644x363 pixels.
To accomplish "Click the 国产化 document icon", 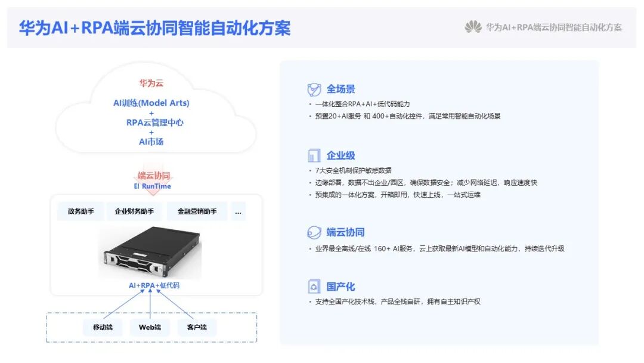I will pos(314,287).
